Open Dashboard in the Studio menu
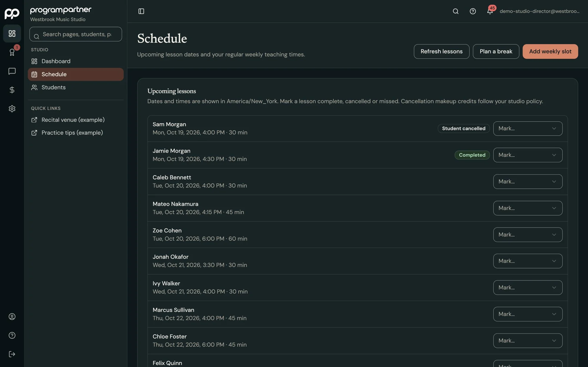 click(76, 61)
